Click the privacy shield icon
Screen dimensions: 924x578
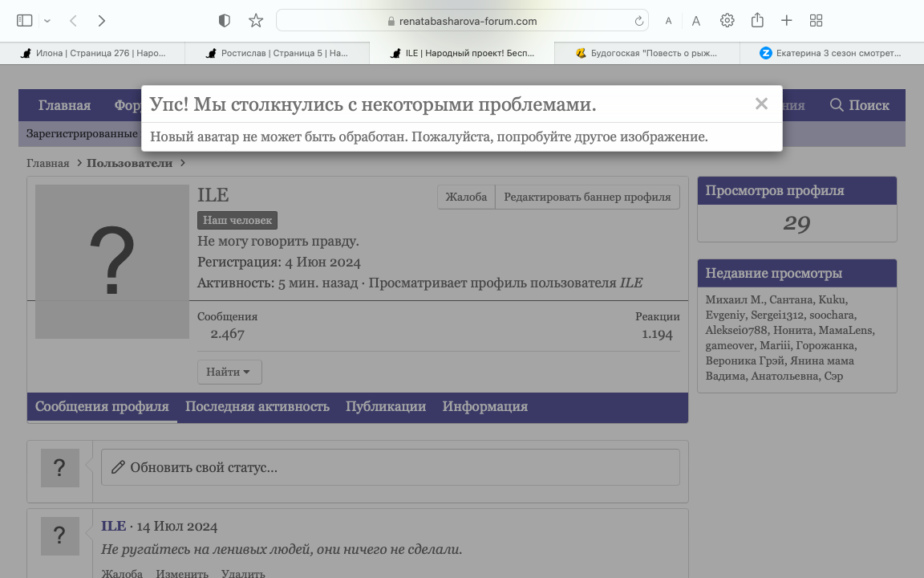coord(225,21)
